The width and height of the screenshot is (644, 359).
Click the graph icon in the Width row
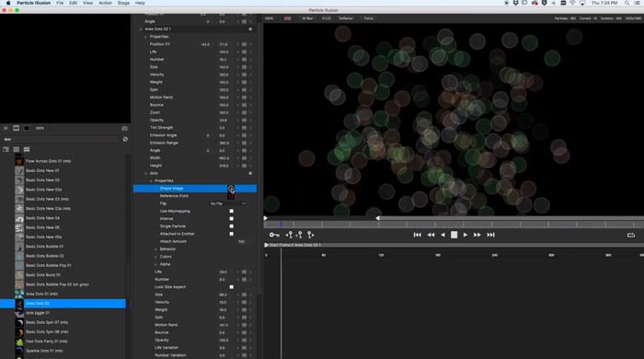click(244, 157)
